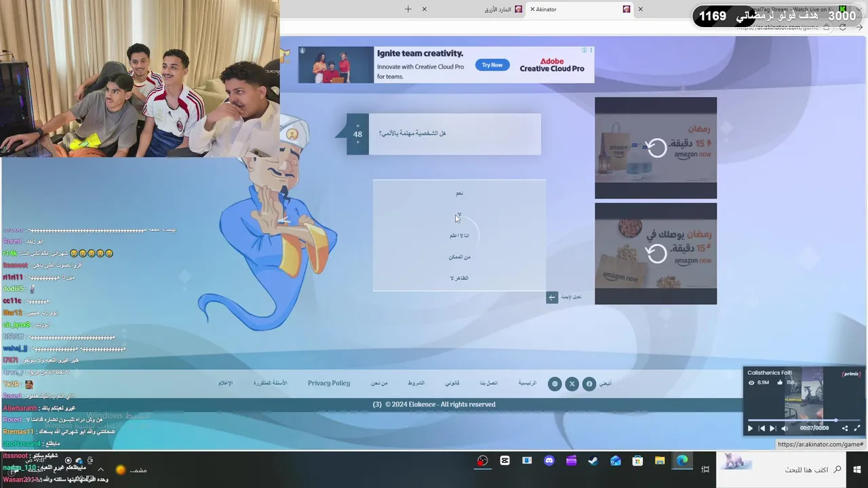868x488 pixels.
Task: Open Microsoft Store from the taskbar
Action: 637,461
